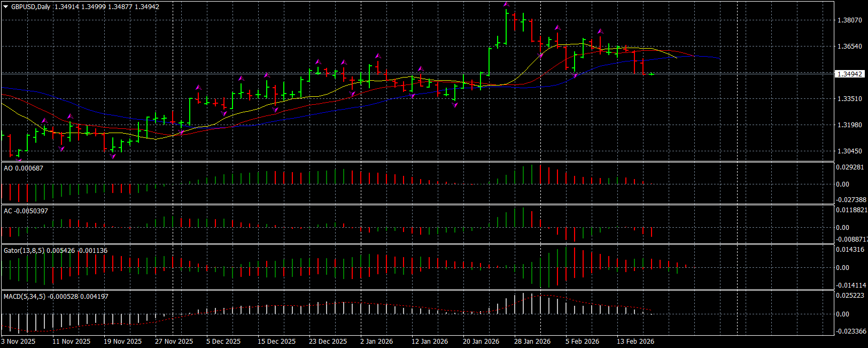Click the 5 Dec 2025 date label
The width and height of the screenshot is (868, 348).
click(x=223, y=341)
